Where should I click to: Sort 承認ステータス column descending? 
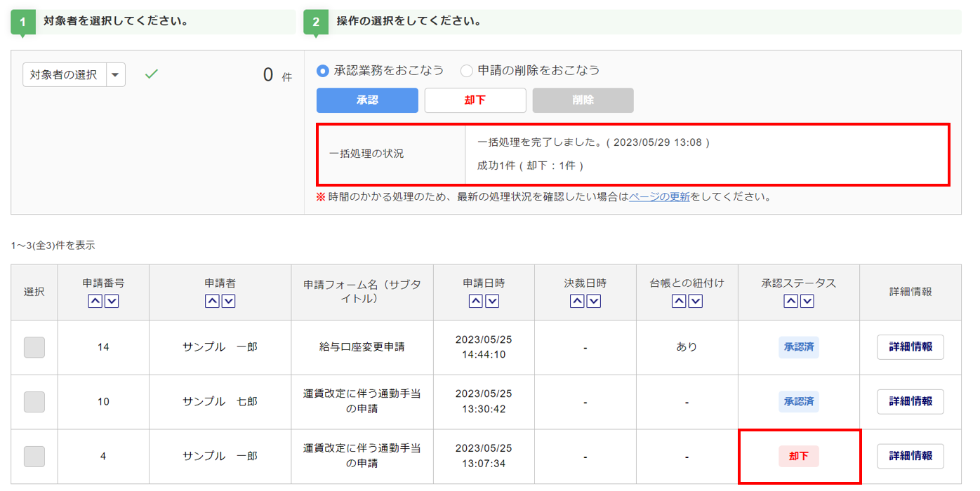[807, 301]
